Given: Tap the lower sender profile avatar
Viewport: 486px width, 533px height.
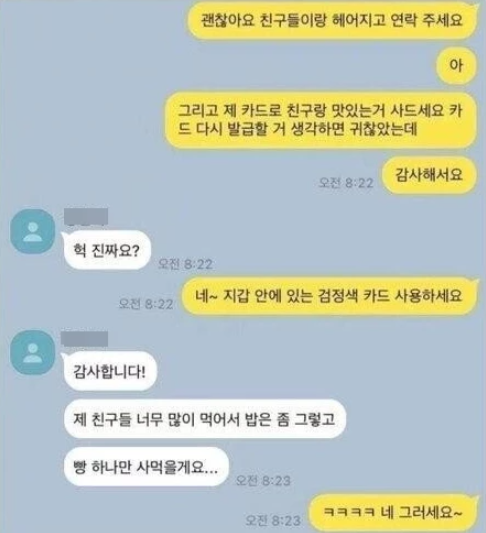Looking at the screenshot, I should coord(32,353).
